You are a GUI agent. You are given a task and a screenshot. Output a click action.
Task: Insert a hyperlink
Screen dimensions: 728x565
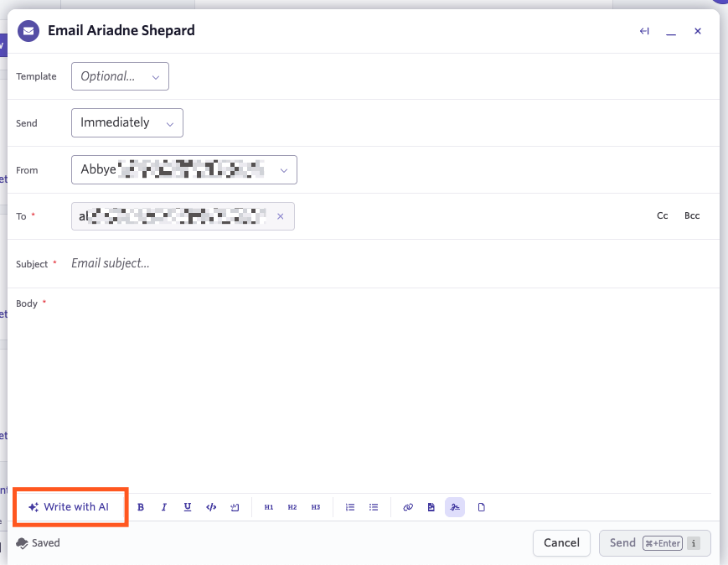(x=408, y=507)
